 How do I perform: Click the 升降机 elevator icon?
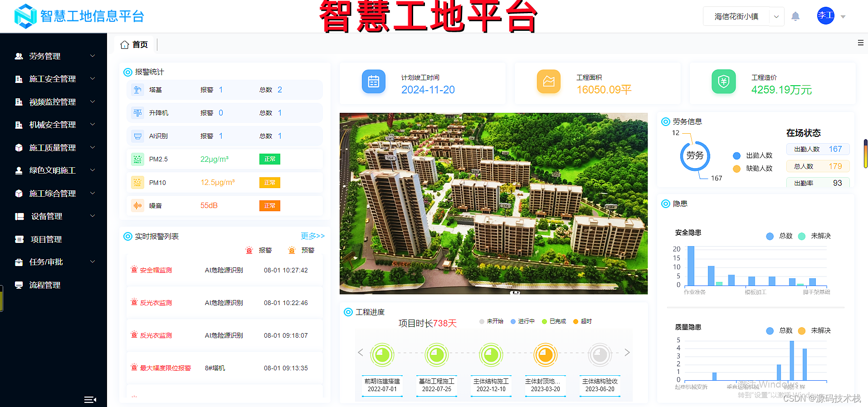(137, 113)
